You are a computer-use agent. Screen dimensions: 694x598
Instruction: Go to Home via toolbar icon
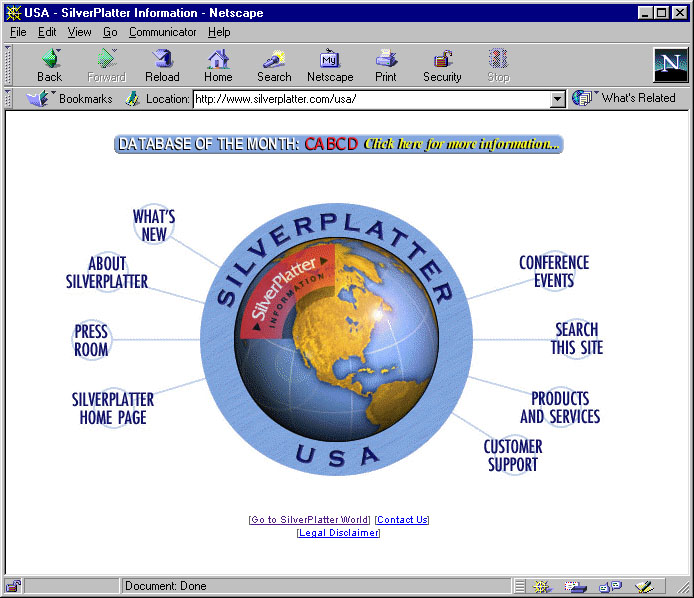tap(218, 64)
